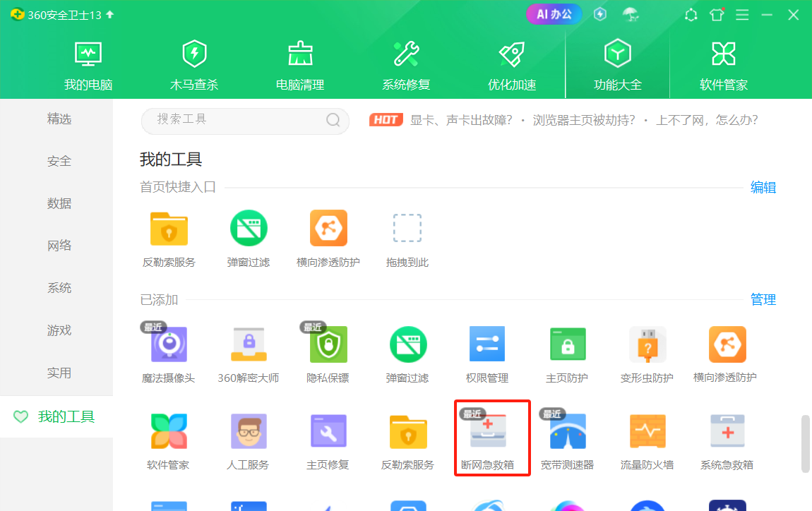Click the 管理 link for added tools
Viewport: 812px width, 511px height.
763,300
